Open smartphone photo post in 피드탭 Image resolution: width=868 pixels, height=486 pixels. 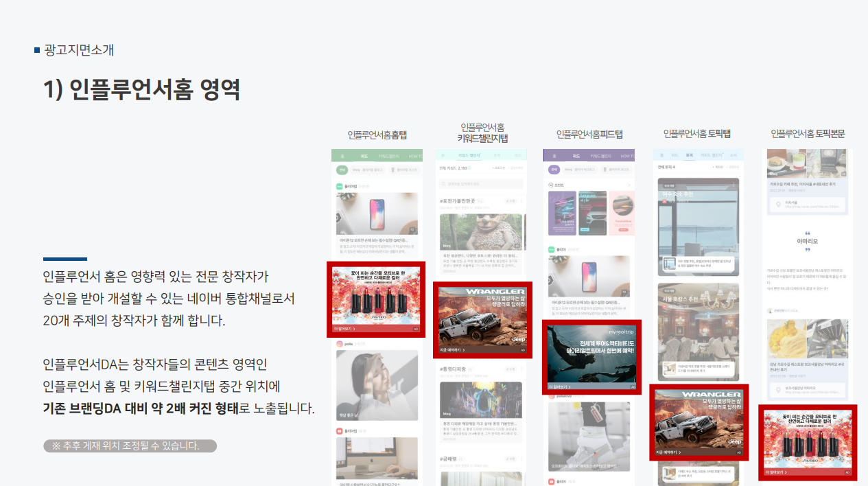pos(589,277)
